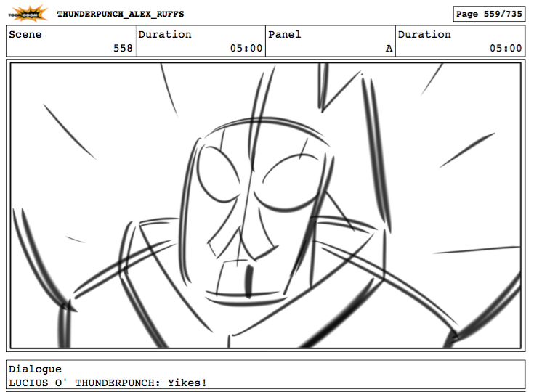Screen dimensions: 534x392
Task: Click the Panel label
Action: 284,34
